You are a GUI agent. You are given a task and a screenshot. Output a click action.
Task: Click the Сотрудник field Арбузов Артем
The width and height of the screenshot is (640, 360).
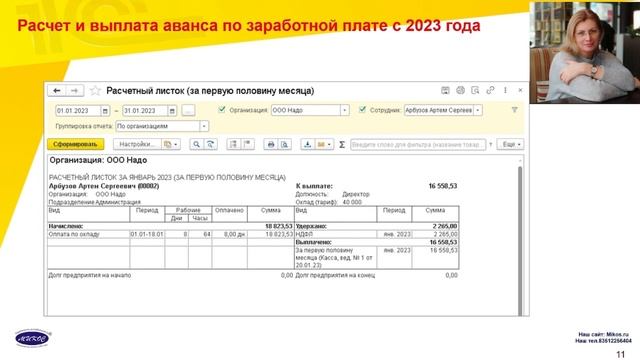click(x=439, y=110)
